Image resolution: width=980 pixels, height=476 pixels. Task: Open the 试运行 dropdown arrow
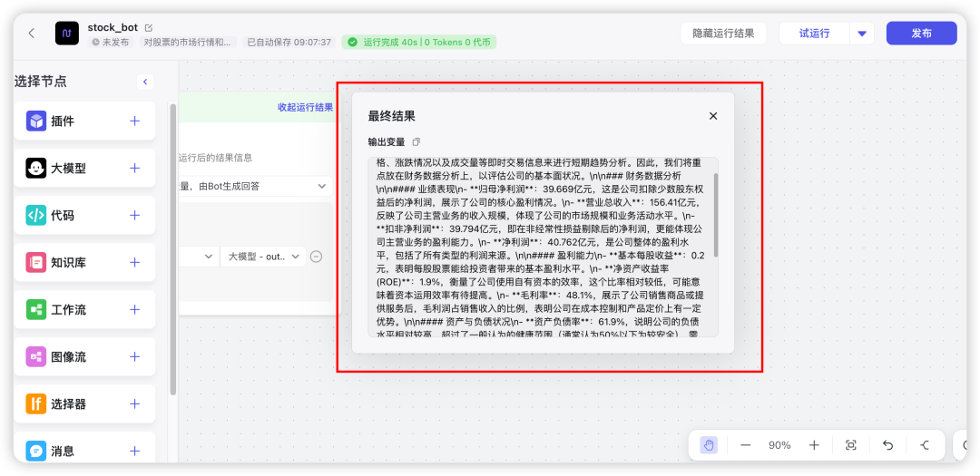[862, 34]
